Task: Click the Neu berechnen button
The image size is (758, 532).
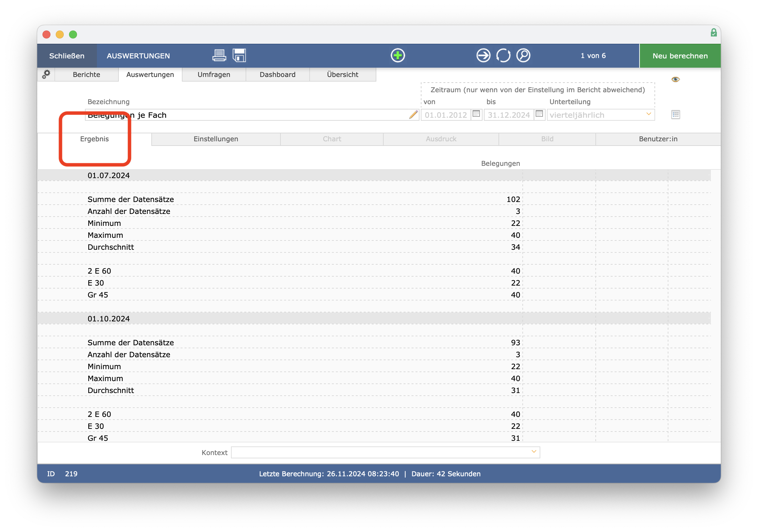Action: 680,56
